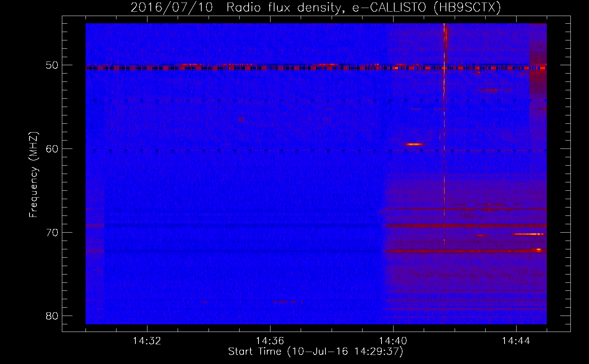Click the 14:44 time tick label
589x364 pixels.
click(516, 341)
